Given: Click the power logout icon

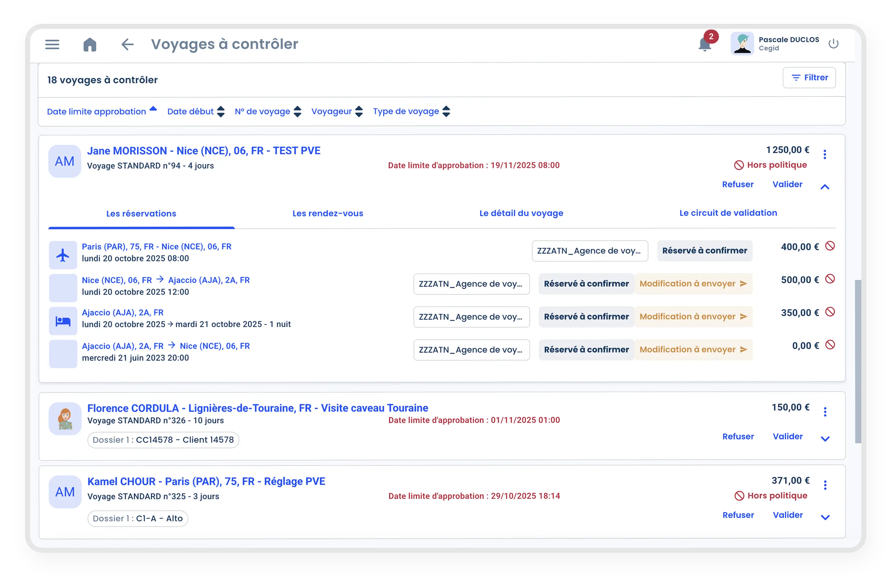Looking at the screenshot, I should coord(833,44).
